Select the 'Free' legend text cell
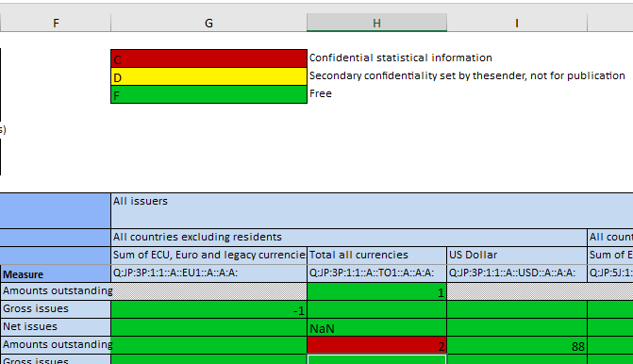 [x=321, y=93]
